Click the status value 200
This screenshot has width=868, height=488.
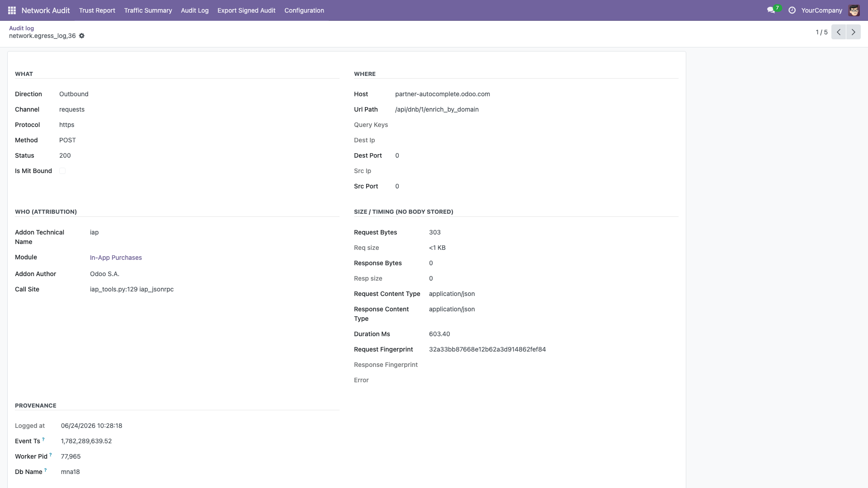[65, 155]
